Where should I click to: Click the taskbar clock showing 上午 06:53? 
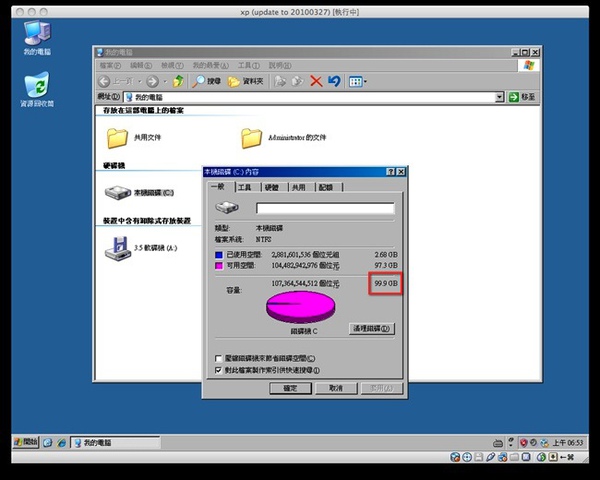(x=568, y=443)
